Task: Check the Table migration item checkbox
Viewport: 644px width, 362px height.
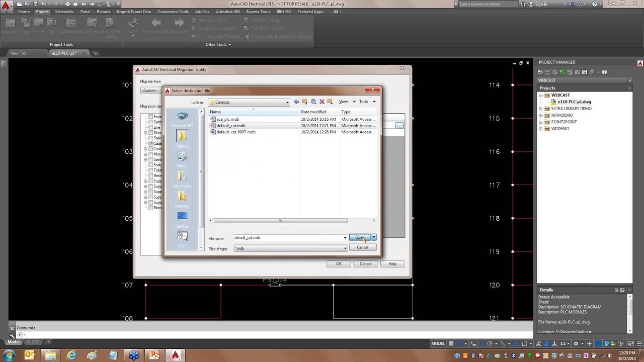Action: (150, 170)
